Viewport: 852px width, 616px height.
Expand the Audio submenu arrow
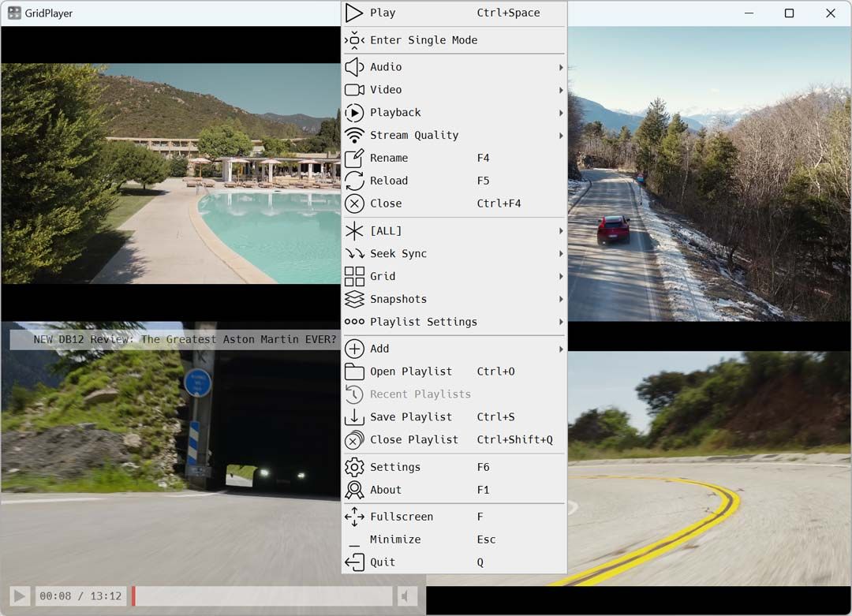pyautogui.click(x=561, y=67)
